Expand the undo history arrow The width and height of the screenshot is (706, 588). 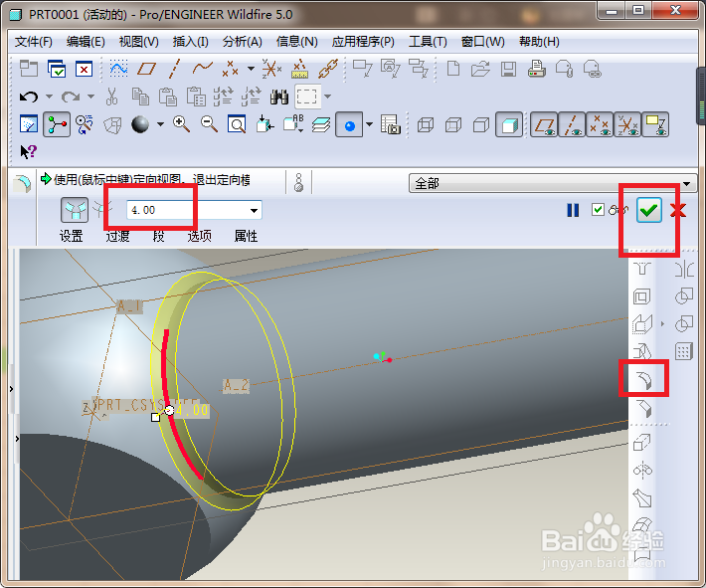(x=49, y=97)
